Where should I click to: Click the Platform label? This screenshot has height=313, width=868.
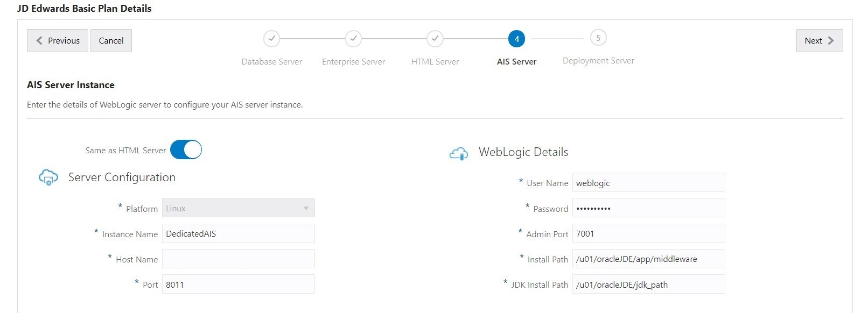pyautogui.click(x=142, y=209)
